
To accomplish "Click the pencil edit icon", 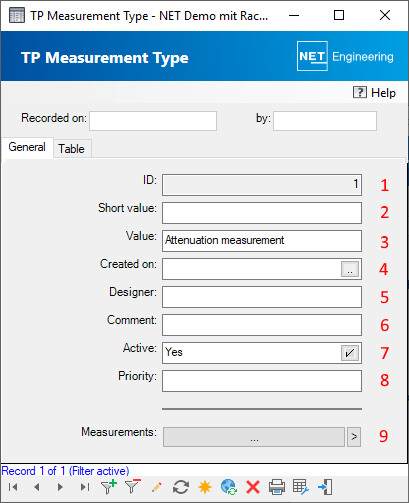I will tap(157, 487).
